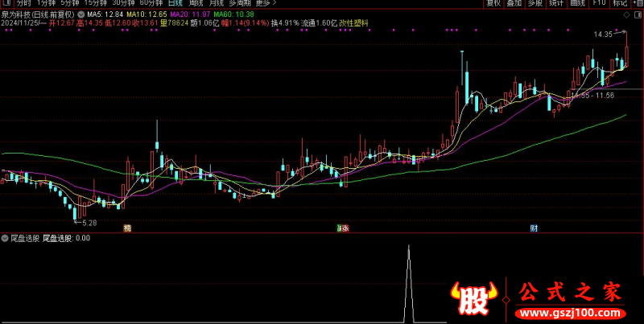This screenshot has width=644, height=324.
Task: Expand the 泉为科技 indicator settings arrow
Action: pyautogui.click(x=80, y=14)
